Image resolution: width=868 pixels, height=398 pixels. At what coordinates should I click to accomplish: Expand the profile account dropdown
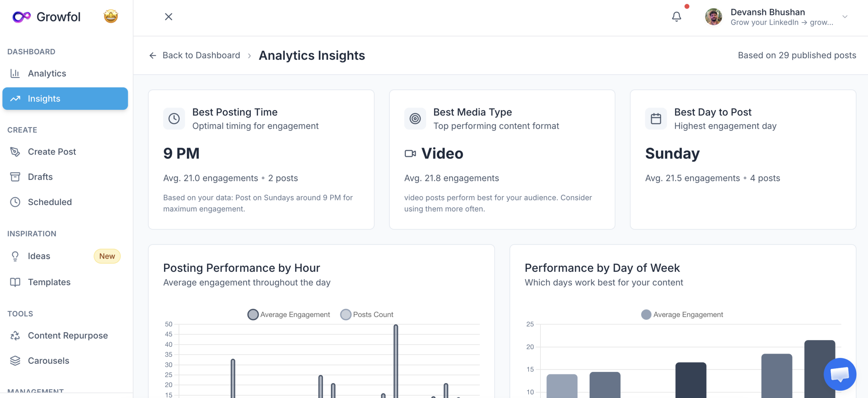point(845,17)
